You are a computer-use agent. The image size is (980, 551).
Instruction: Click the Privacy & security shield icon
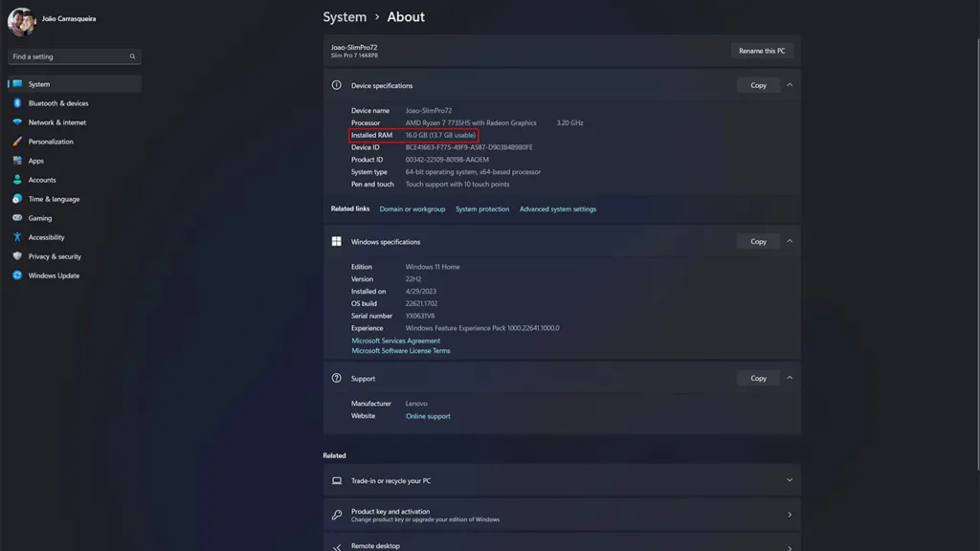click(17, 256)
